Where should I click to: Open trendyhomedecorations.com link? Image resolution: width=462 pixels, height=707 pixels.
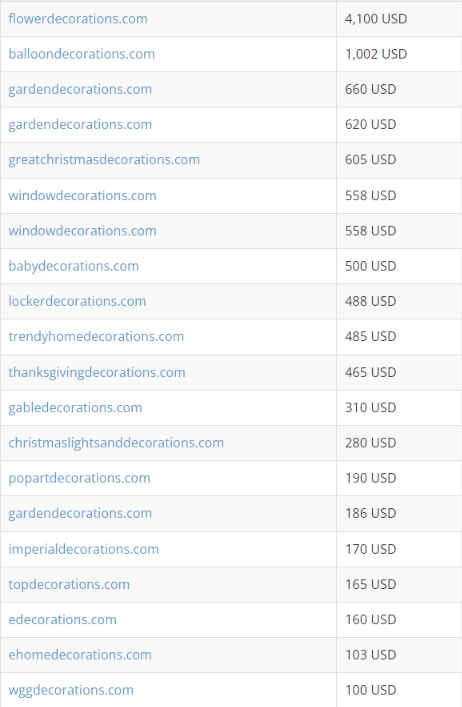coord(96,336)
